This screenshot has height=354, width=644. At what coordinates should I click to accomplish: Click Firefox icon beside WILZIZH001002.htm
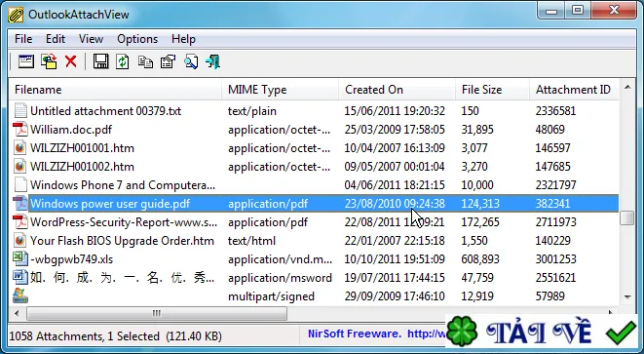click(x=20, y=167)
